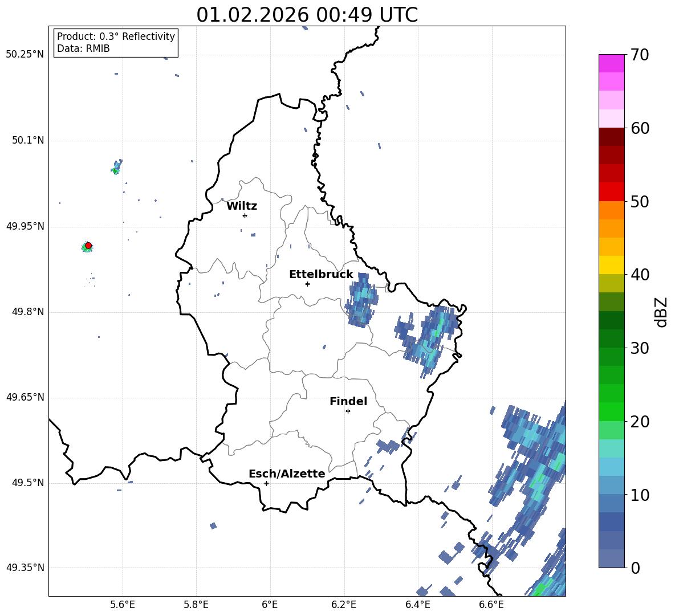Click the Esch/Alzette city label
The width and height of the screenshot is (675, 616).
(x=287, y=474)
